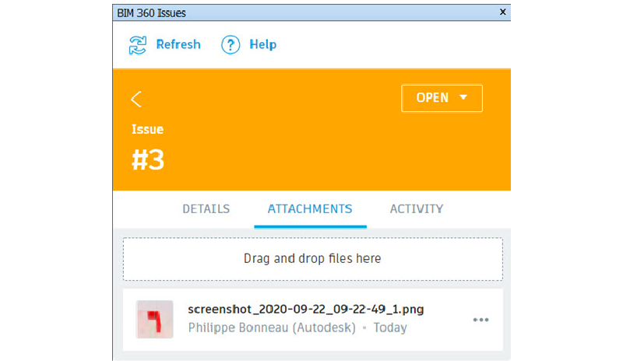Open the screenshot attachment thumbnail

click(x=154, y=319)
